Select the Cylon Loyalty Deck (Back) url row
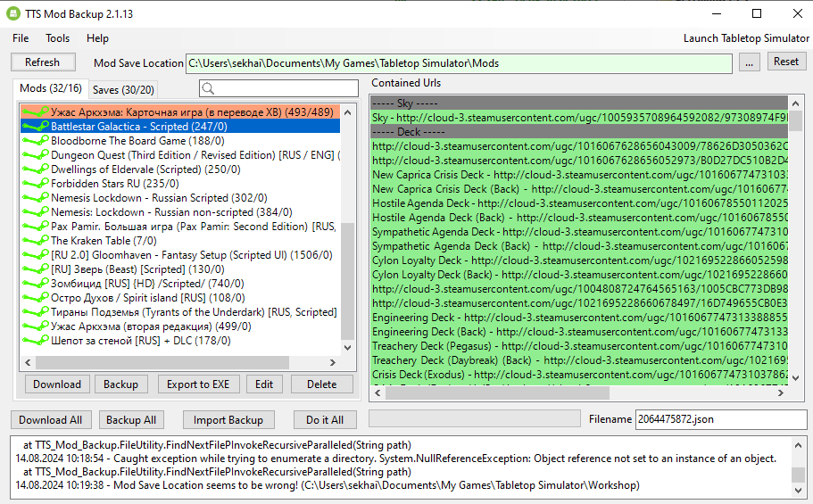Image resolution: width=813 pixels, height=504 pixels. pyautogui.click(x=579, y=275)
